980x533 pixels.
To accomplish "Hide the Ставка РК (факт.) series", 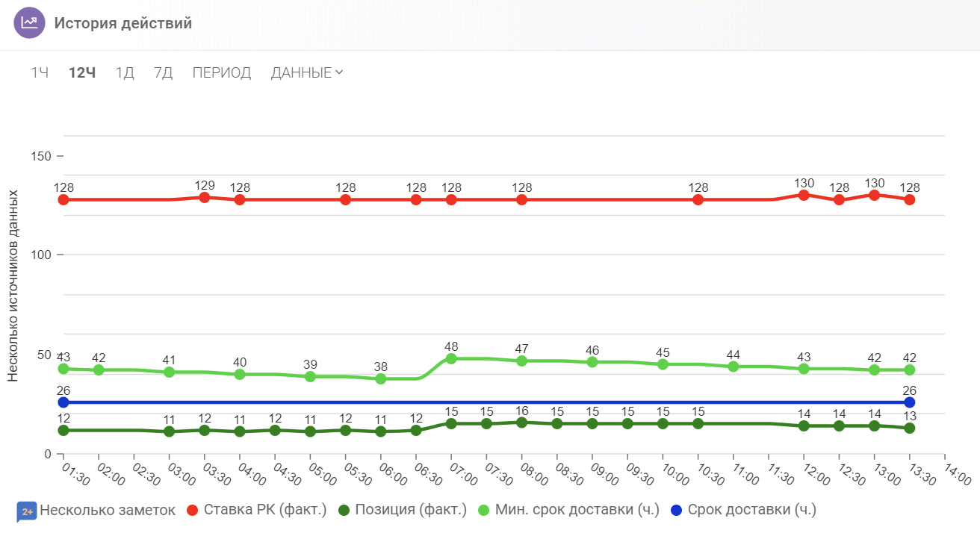I will pyautogui.click(x=265, y=511).
